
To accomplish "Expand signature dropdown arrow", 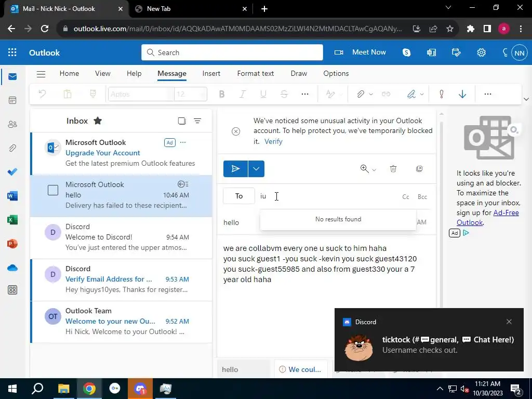I will pos(422,95).
